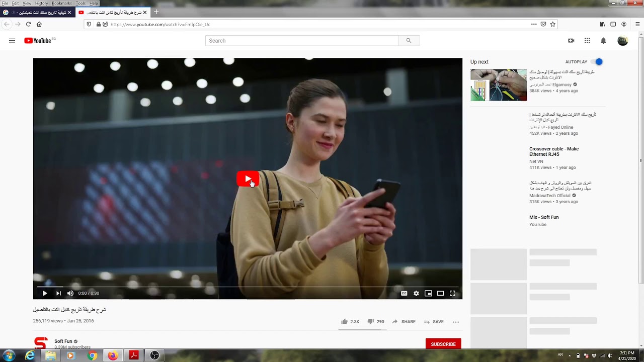This screenshot has height=362, width=644.
Task: Click the big red play overlay
Action: [248, 179]
